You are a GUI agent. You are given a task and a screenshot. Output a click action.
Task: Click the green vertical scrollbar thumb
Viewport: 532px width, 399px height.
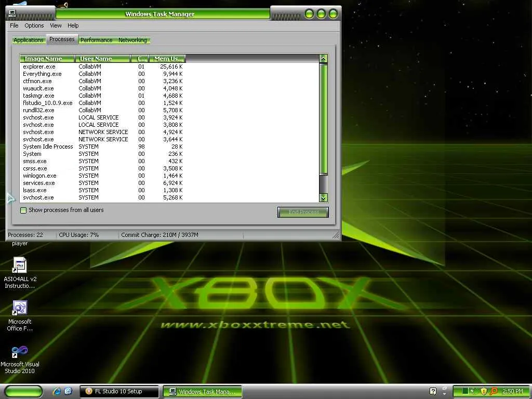[x=323, y=119]
